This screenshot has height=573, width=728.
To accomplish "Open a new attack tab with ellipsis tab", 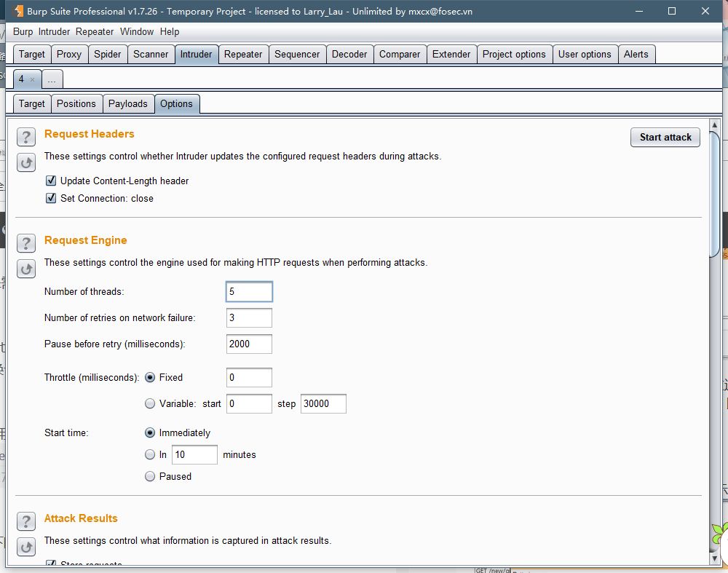I will click(52, 79).
